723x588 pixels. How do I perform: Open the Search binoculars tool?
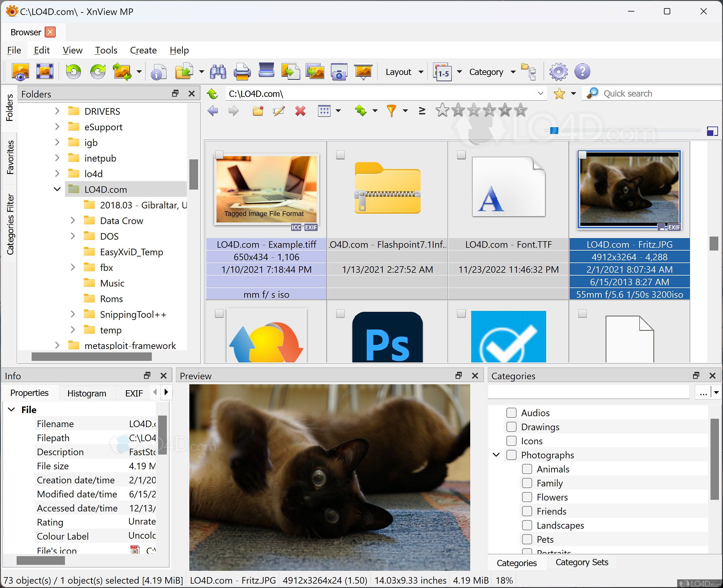(218, 72)
